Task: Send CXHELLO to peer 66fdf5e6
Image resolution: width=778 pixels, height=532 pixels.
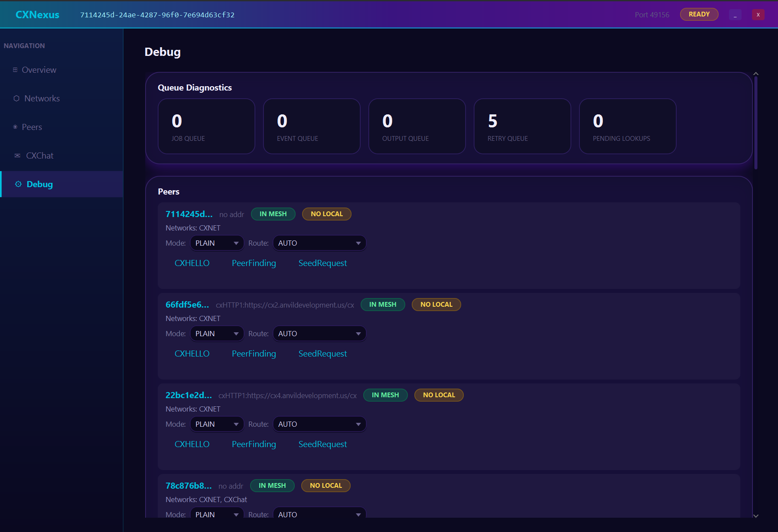Action: coord(192,354)
